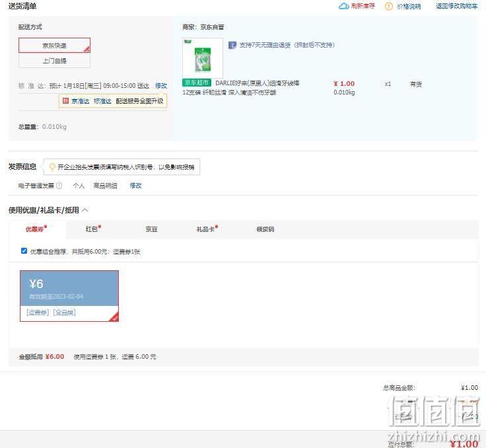The image size is (486, 448).
Task: Click the lightbulb tip icon in invoice notice
Action: 52,167
